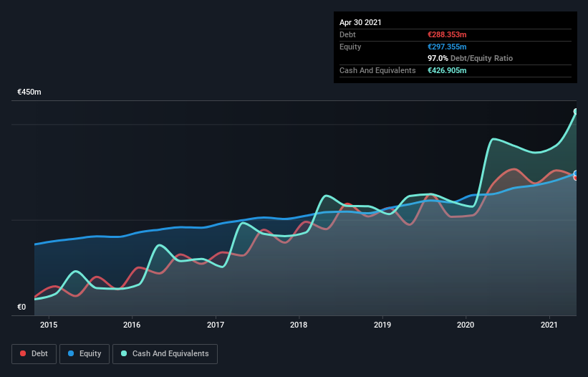This screenshot has width=588, height=377.
Task: Select the 2017 x-axis label
Action: (x=216, y=325)
